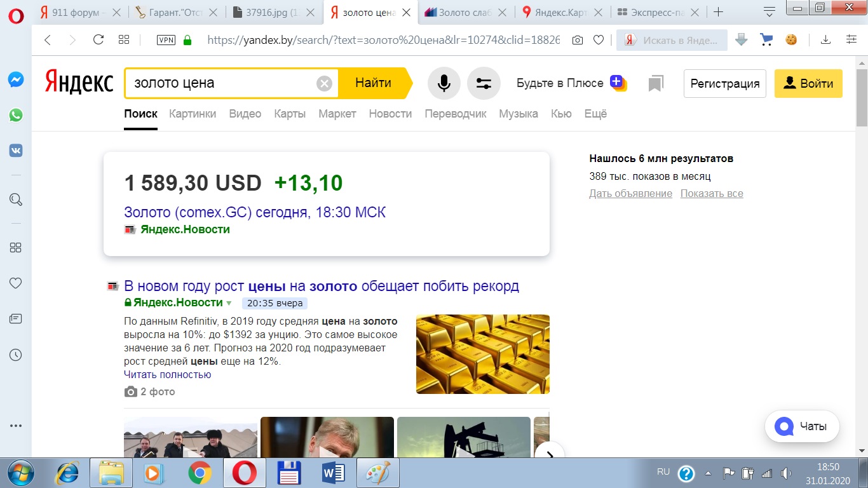Select the Новости search category

pos(390,114)
